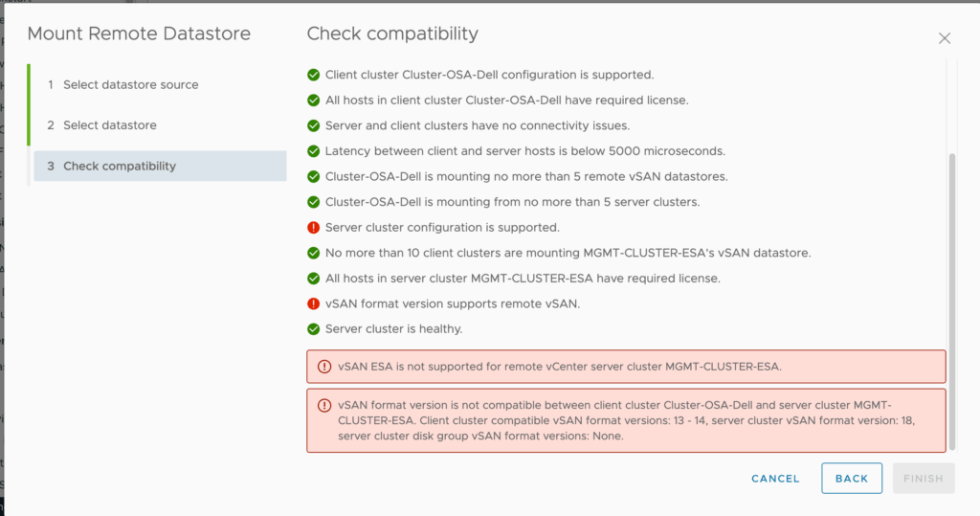Click warning icon in vSAN ESA not supported alert
The image size is (980, 516).
tap(323, 367)
